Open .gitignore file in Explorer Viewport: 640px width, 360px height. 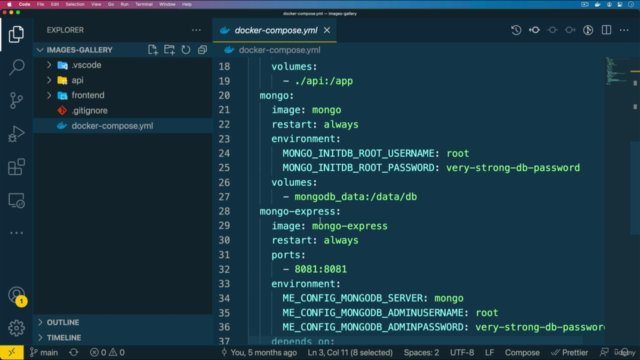click(123, 111)
